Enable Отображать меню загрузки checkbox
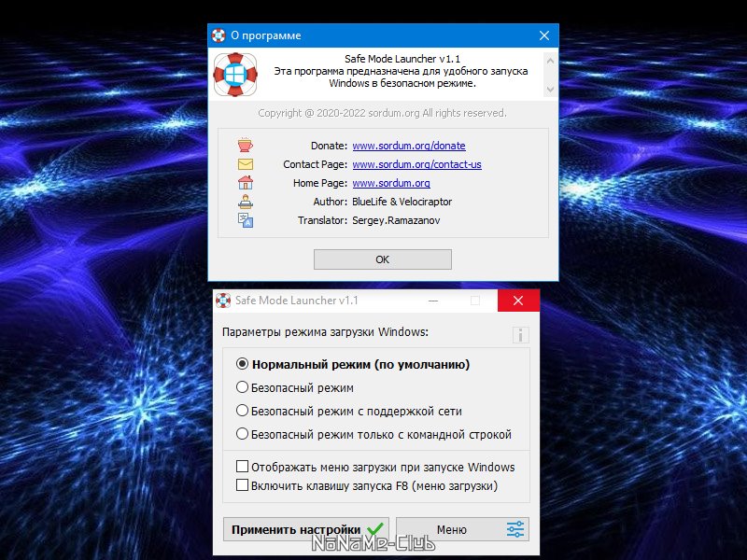Screen dimensions: 747x560 (x=242, y=466)
